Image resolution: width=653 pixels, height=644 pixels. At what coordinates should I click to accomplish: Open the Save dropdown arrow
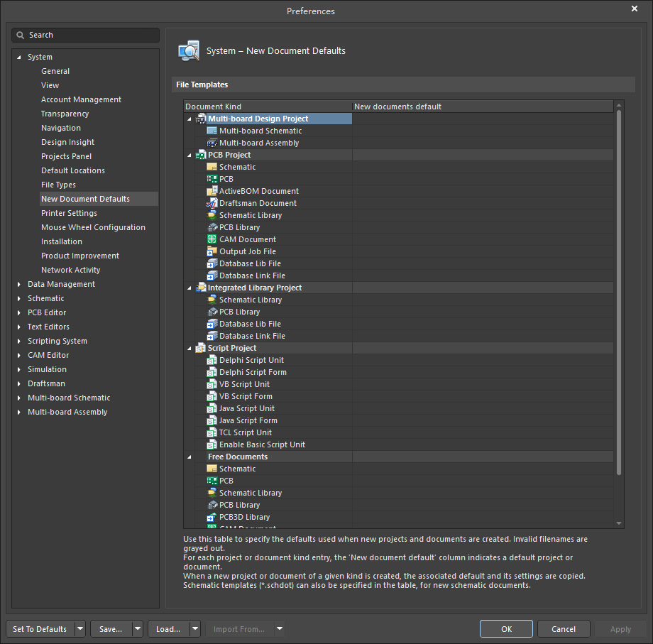[137, 629]
